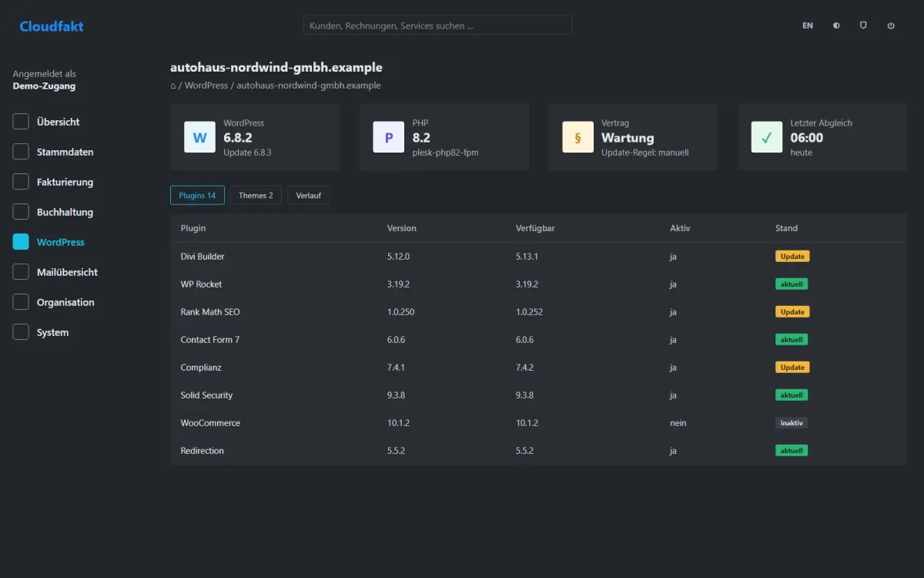Image resolution: width=924 pixels, height=578 pixels.
Task: Click 'Update-Regel: manuell' in the Vertrag card
Action: pos(645,153)
